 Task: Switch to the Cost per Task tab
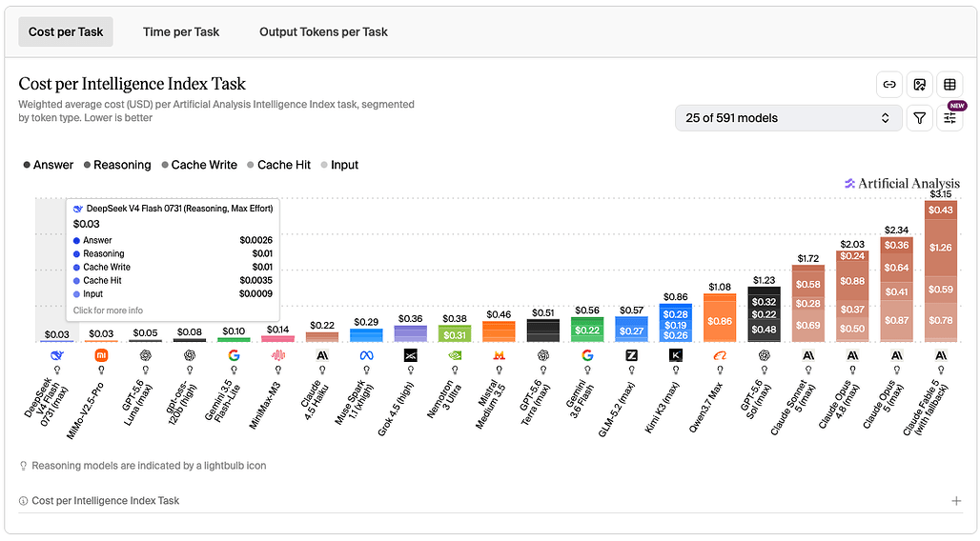pos(66,31)
